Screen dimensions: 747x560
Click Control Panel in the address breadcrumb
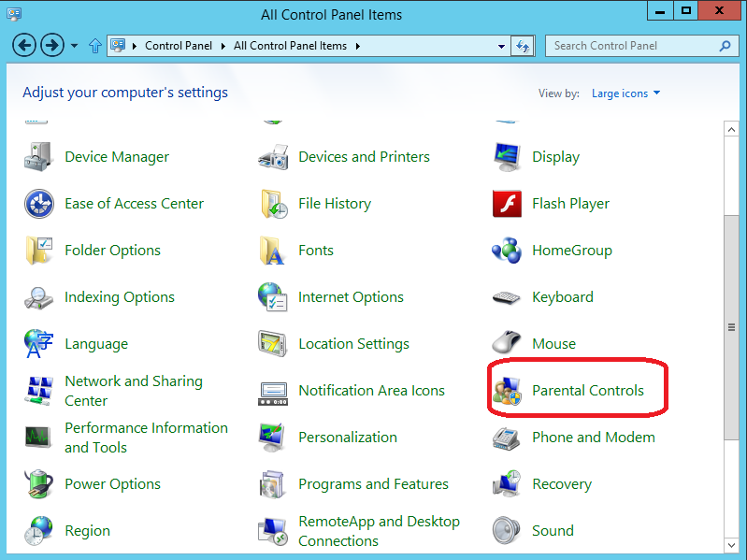[179, 46]
